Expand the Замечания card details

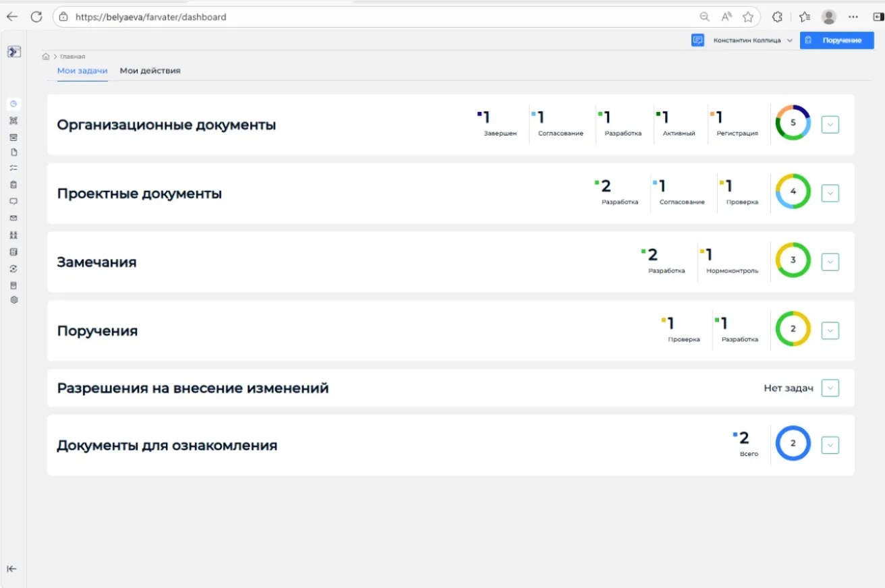(830, 261)
